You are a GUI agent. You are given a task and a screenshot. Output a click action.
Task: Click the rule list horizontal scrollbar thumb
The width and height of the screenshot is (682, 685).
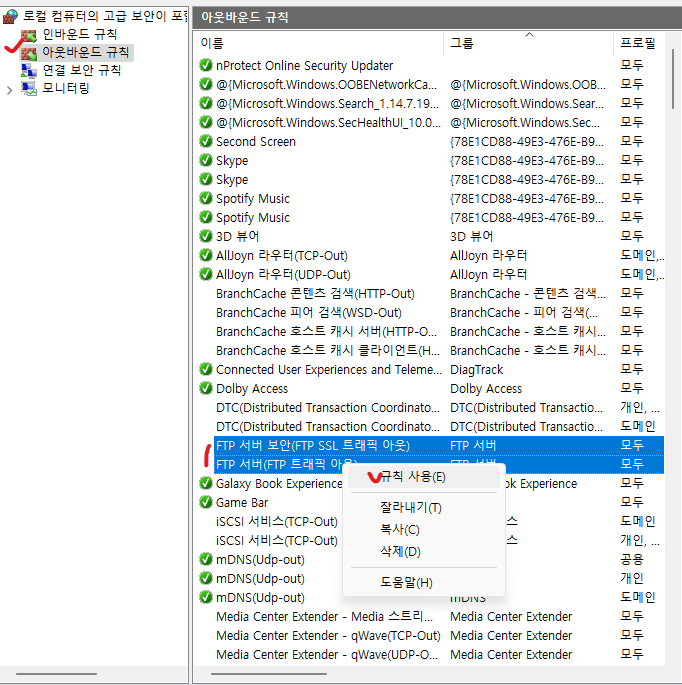(x=269, y=674)
